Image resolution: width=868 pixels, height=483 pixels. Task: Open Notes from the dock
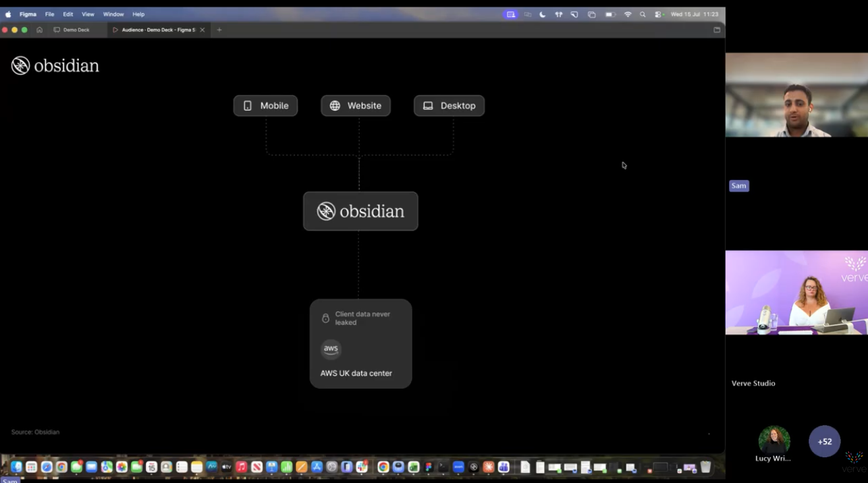coord(196,467)
